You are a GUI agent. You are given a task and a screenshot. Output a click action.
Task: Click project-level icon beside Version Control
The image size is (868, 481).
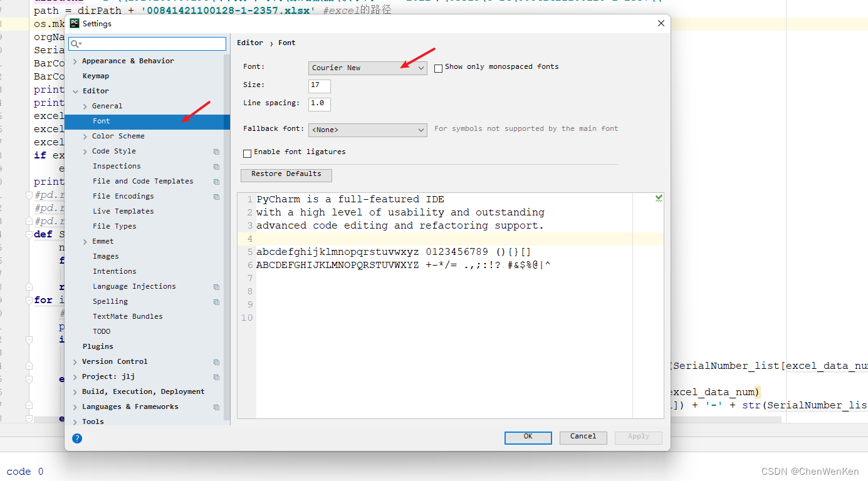pyautogui.click(x=216, y=362)
